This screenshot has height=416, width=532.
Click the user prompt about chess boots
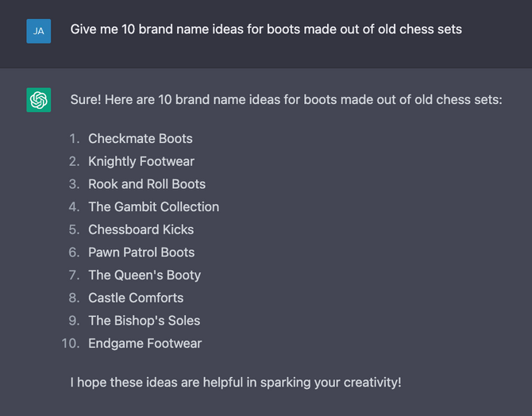coord(266,29)
